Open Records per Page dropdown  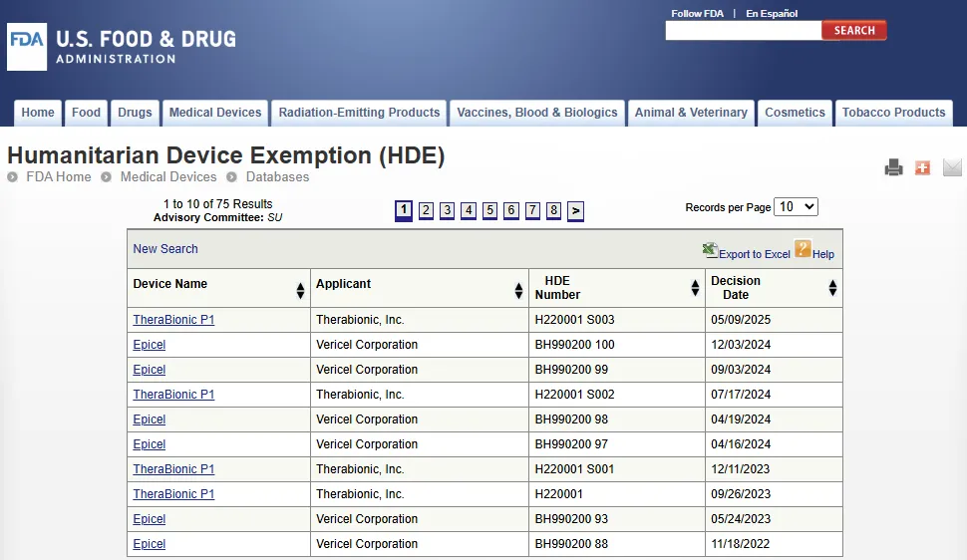pos(796,206)
